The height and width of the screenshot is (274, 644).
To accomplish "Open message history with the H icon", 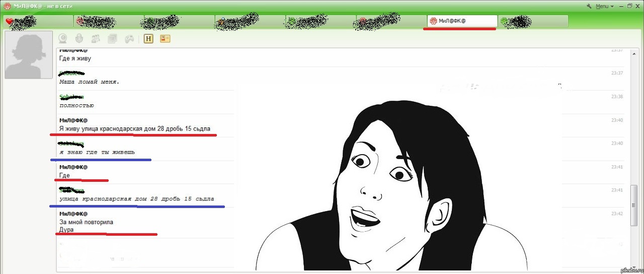I will (148, 38).
